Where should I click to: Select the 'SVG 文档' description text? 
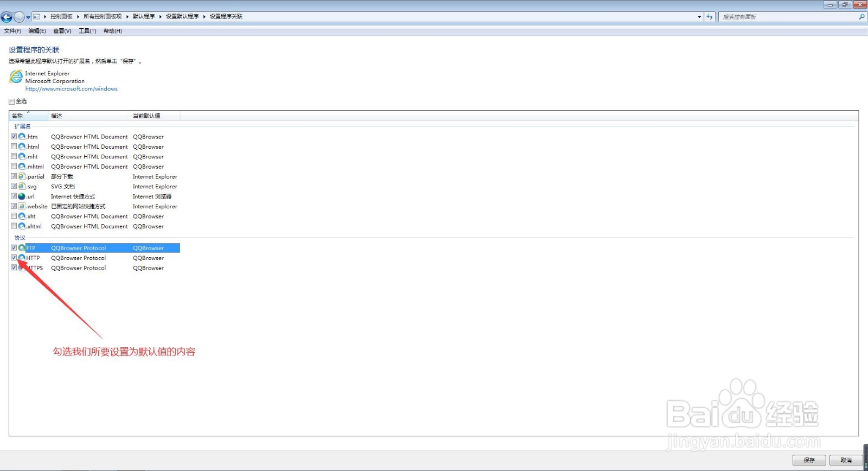[63, 187]
